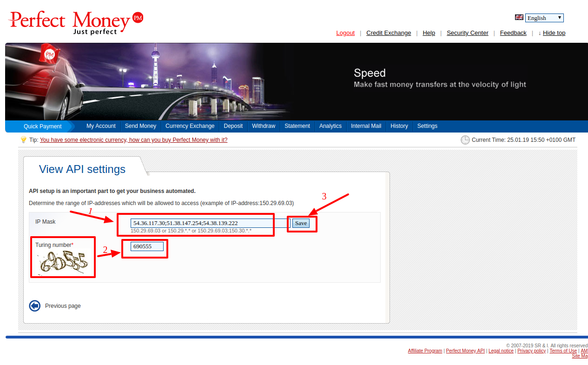Click the 'View API settings' heading

pyautogui.click(x=82, y=169)
